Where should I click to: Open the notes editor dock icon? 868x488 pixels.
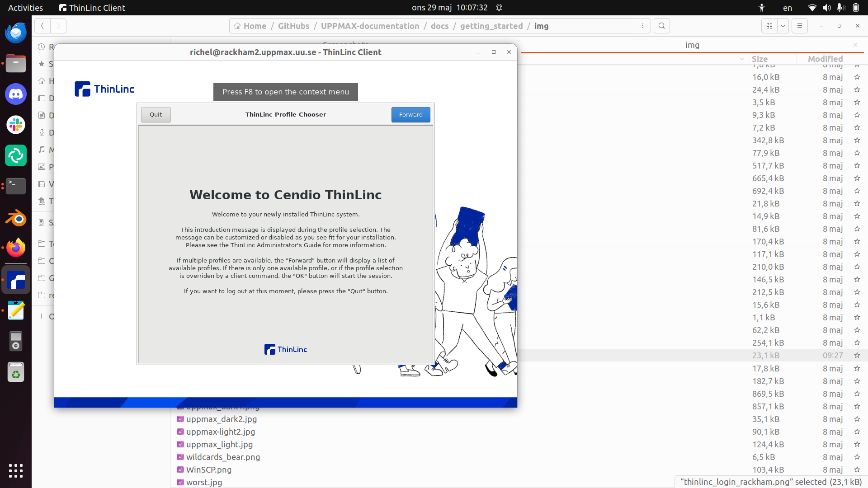16,311
